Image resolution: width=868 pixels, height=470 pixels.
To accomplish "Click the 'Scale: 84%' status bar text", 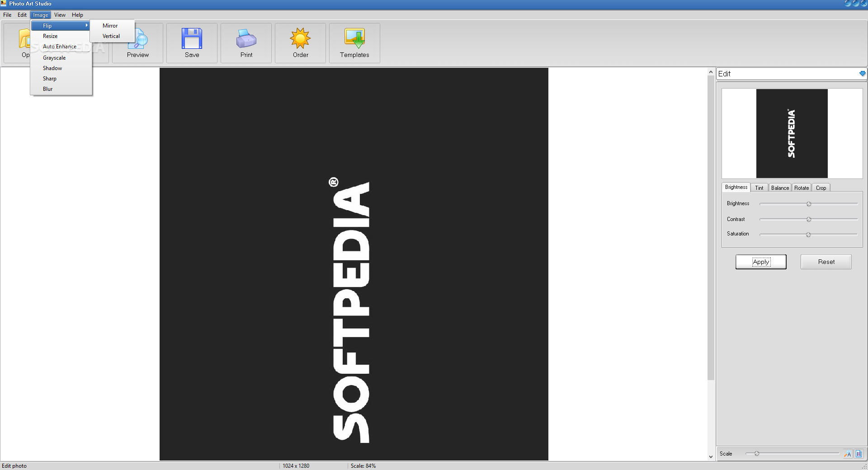I will 363,466.
